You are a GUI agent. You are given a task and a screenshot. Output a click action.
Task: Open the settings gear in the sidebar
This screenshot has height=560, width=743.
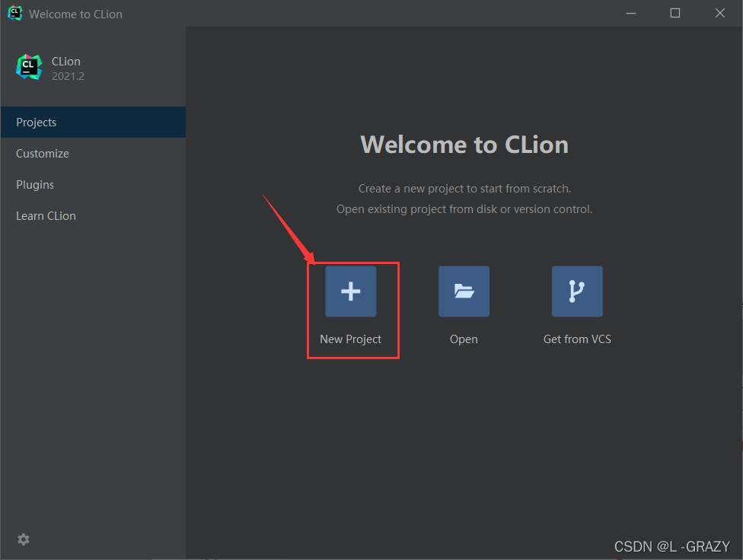[23, 539]
